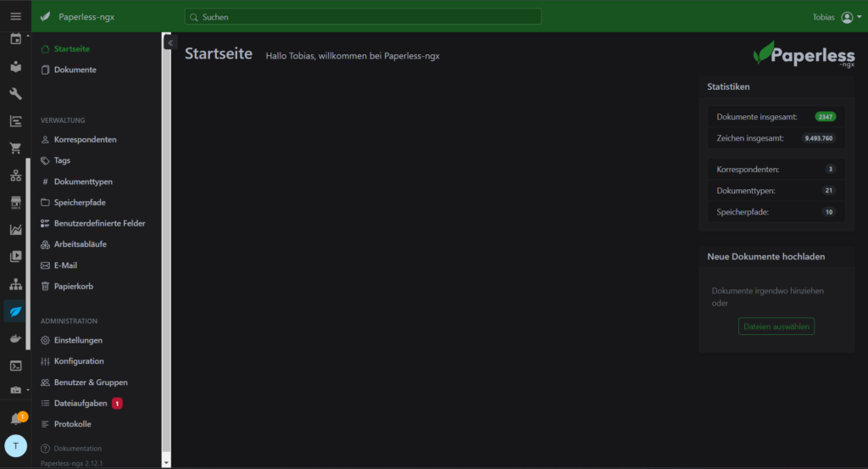Click the round T user profile avatar
Screen dimensions: 868x469
(x=15, y=446)
